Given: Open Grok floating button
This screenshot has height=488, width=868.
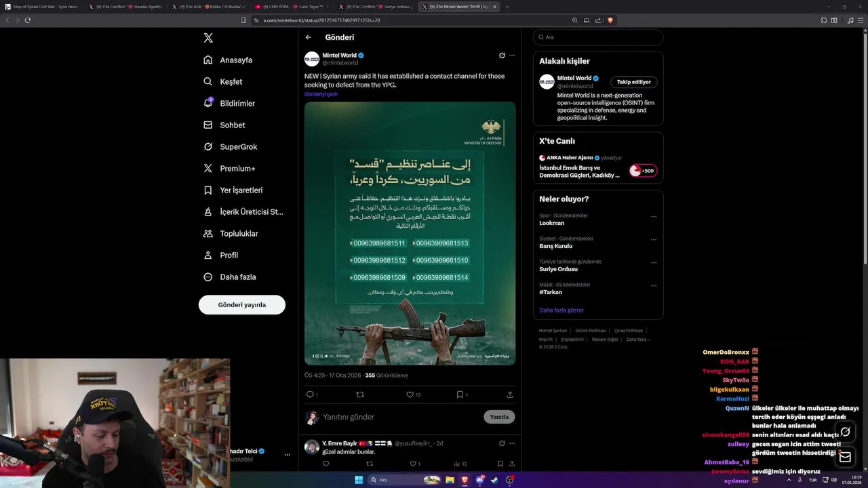Looking at the screenshot, I should (x=845, y=431).
